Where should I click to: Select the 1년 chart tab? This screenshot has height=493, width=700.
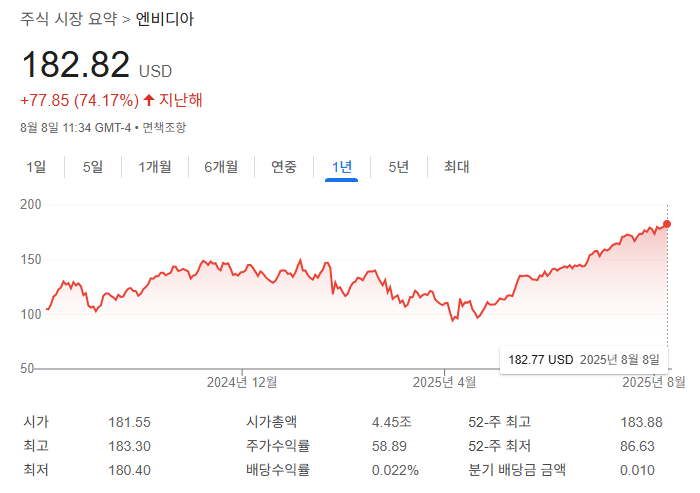[342, 167]
